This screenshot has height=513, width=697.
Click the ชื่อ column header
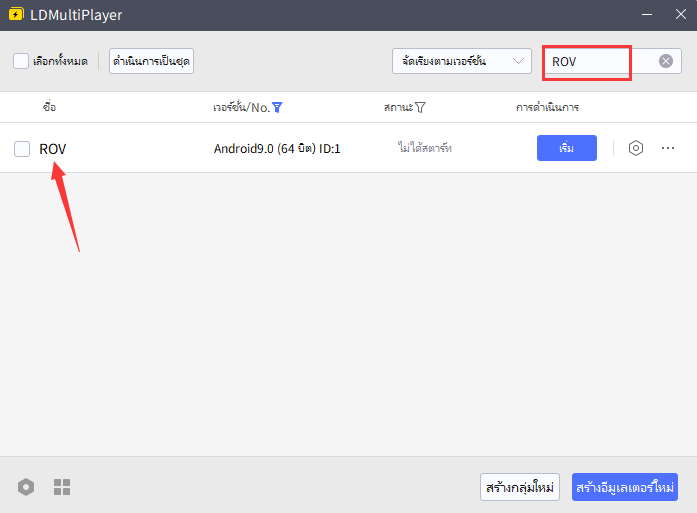49,107
